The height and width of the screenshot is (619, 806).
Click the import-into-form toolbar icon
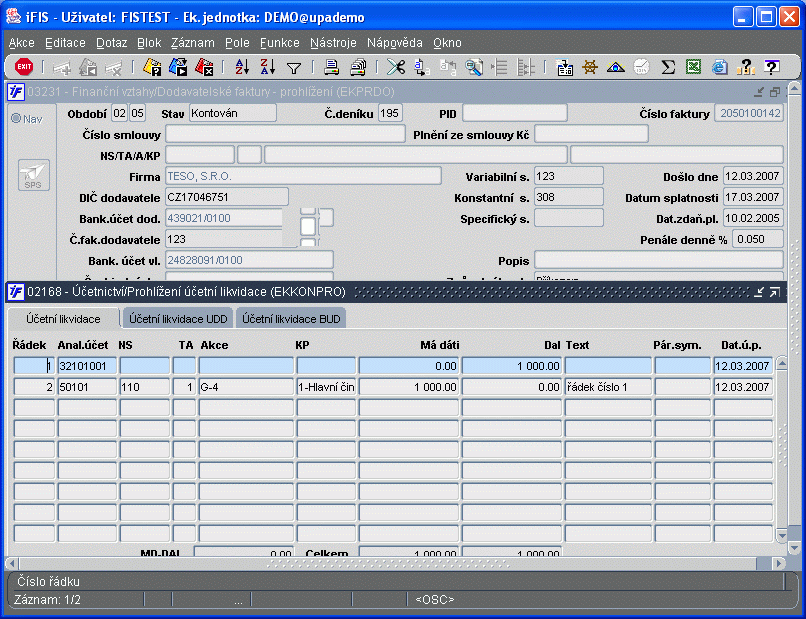click(x=564, y=67)
